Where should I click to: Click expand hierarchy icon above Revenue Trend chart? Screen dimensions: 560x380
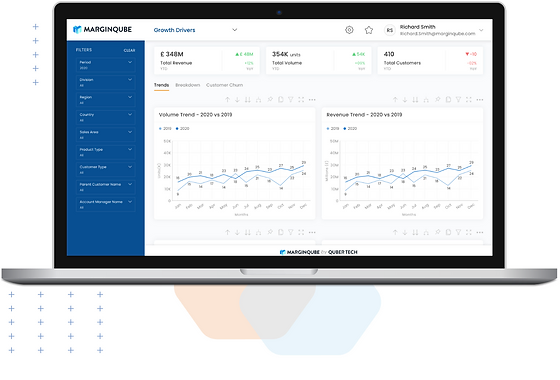pyautogui.click(x=426, y=100)
